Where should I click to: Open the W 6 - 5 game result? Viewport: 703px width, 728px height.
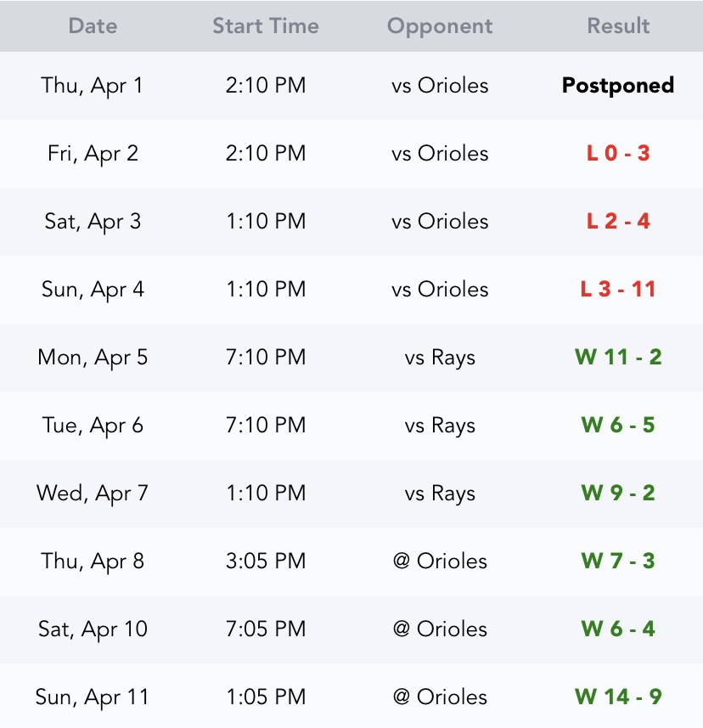point(618,425)
